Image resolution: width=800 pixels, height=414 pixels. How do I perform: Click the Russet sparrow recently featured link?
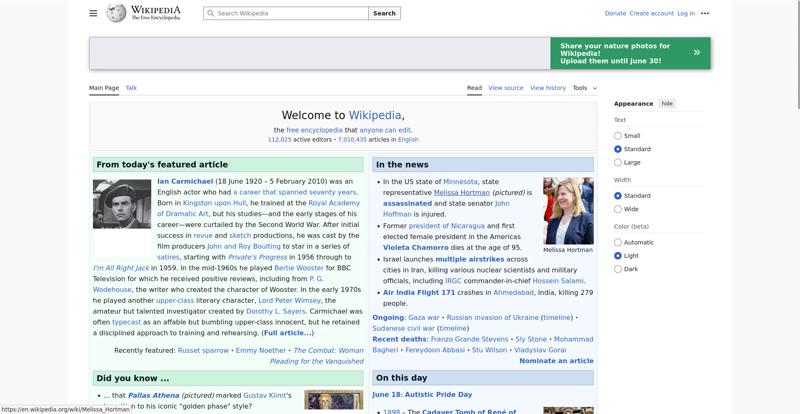point(203,351)
